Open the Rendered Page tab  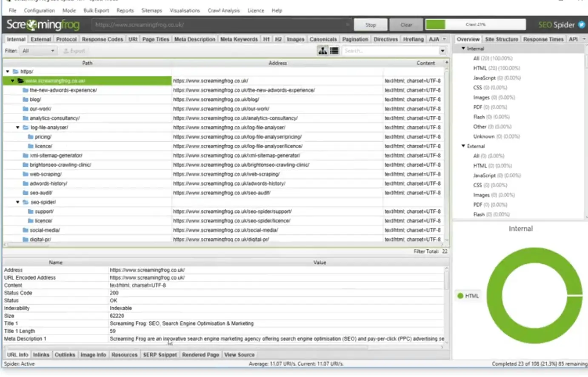(x=200, y=355)
